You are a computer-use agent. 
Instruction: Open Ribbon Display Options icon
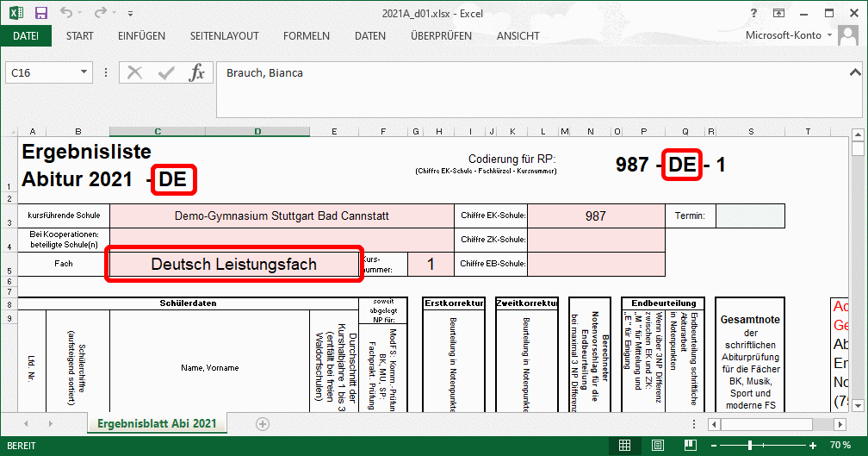click(x=778, y=13)
